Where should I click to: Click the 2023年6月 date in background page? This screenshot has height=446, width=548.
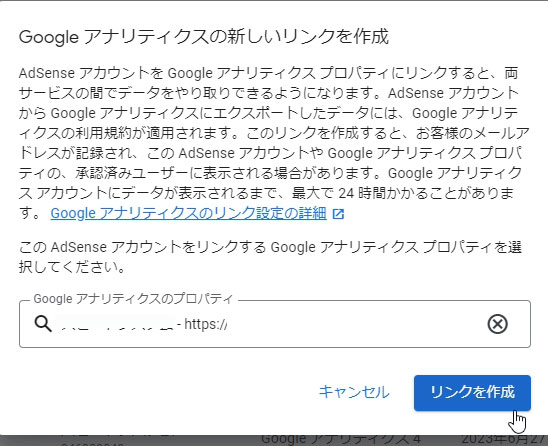point(504,439)
